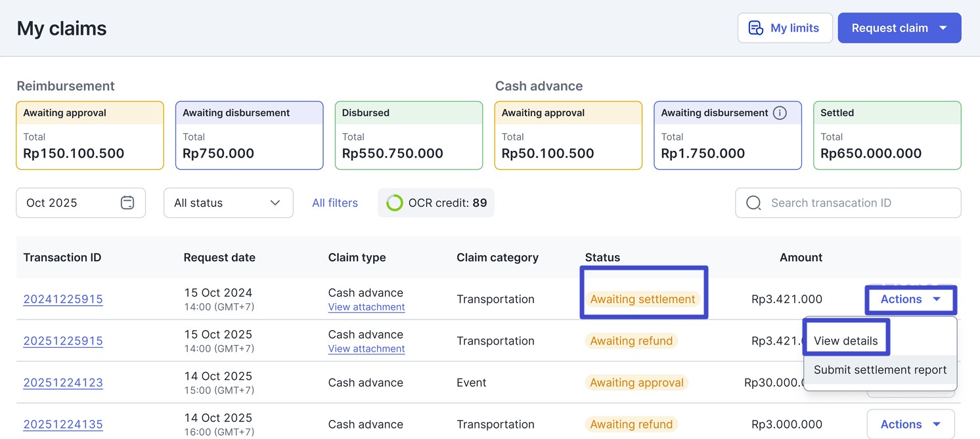Screen dimensions: 980x439
Task: Open the All status dropdown
Action: tap(228, 203)
